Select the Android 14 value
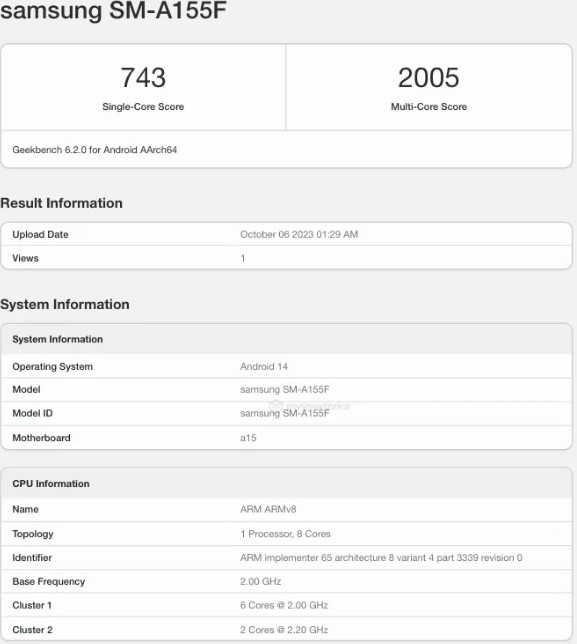Image resolution: width=577 pixels, height=644 pixels. (264, 366)
